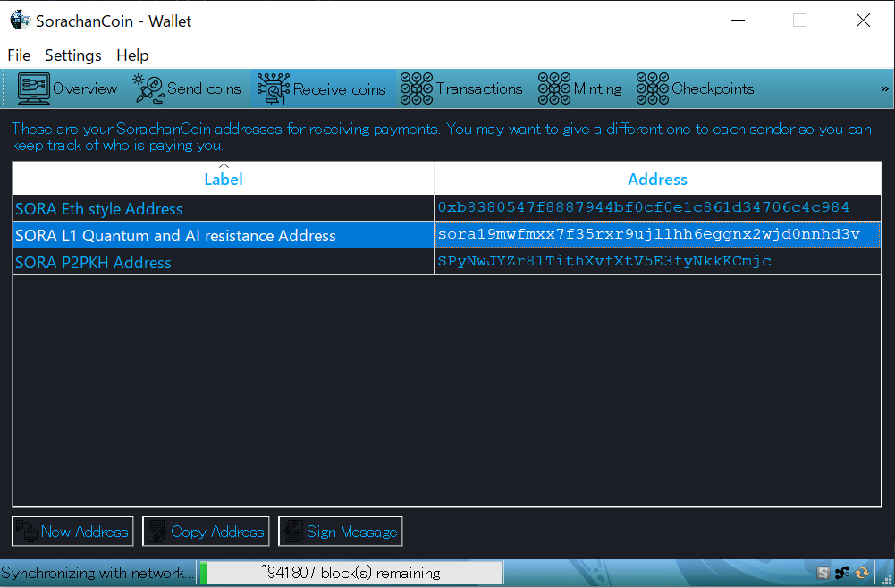Screen dimensions: 895x588
Task: Click the address starting with 0xb8380547
Action: pyautogui.click(x=657, y=208)
